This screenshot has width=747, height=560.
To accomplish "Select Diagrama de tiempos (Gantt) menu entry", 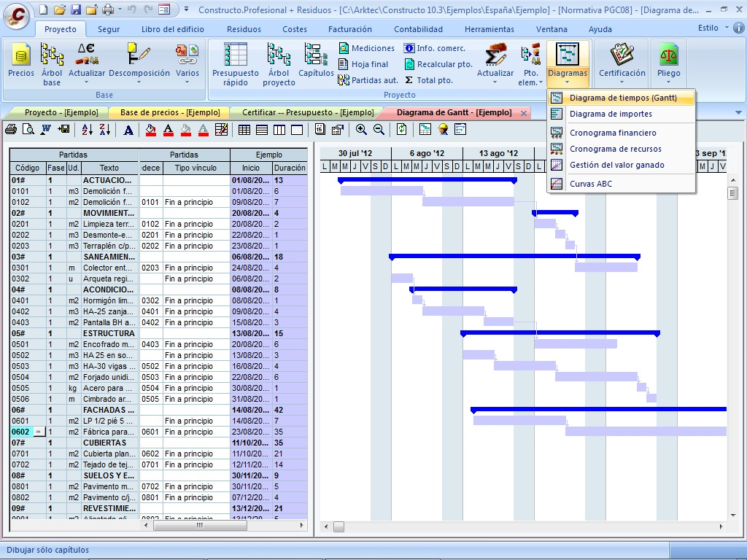I will 622,98.
